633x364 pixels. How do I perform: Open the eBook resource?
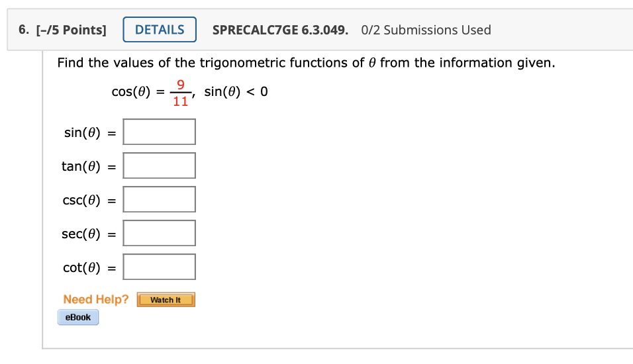[78, 317]
